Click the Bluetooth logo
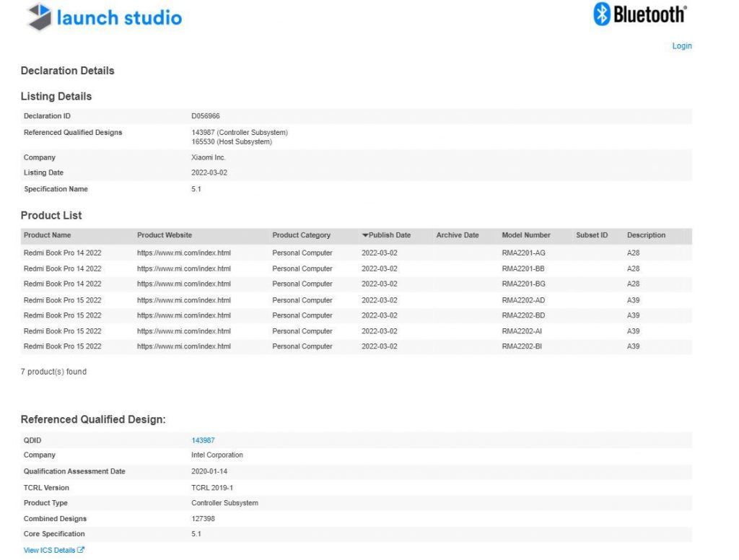This screenshot has height=560, width=739. (640, 14)
